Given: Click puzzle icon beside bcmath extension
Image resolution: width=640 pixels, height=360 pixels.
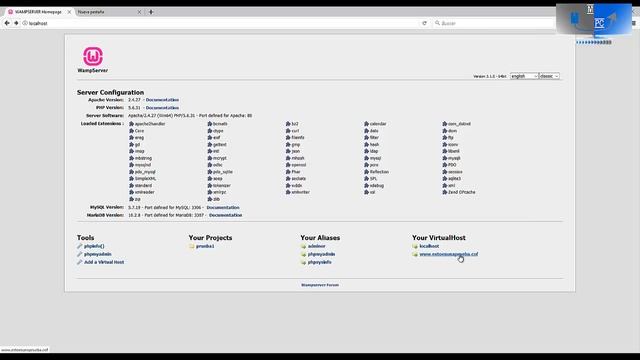Looking at the screenshot, I should pos(210,124).
